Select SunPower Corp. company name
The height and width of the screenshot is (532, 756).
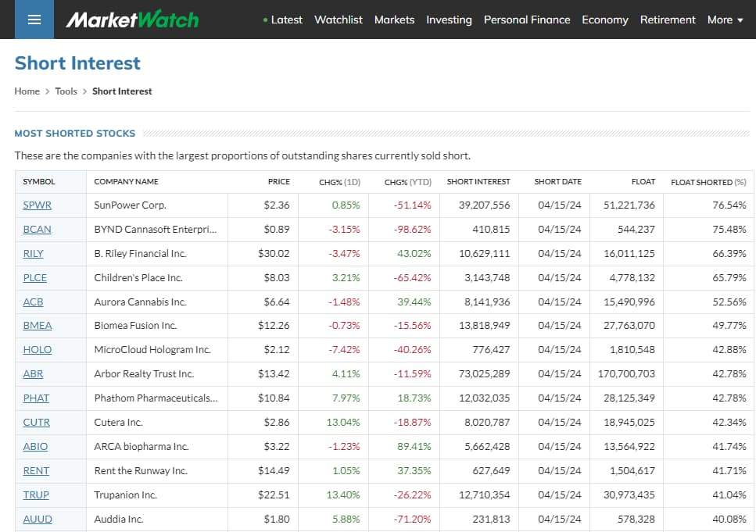point(131,205)
